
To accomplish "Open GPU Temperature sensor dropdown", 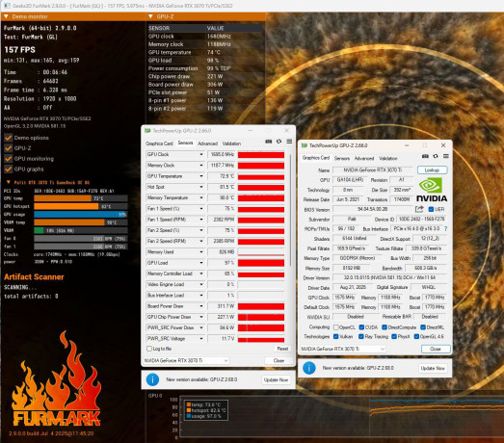I will [x=201, y=176].
